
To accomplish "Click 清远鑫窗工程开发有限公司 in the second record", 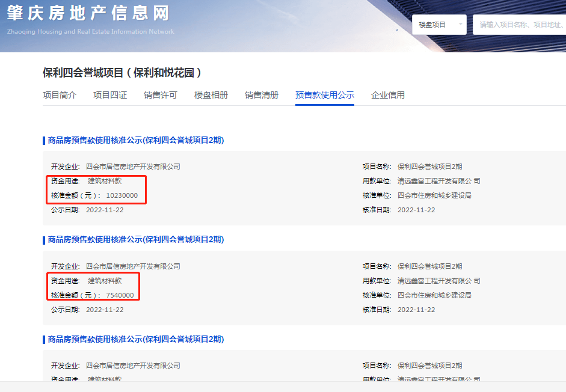I will 438,281.
